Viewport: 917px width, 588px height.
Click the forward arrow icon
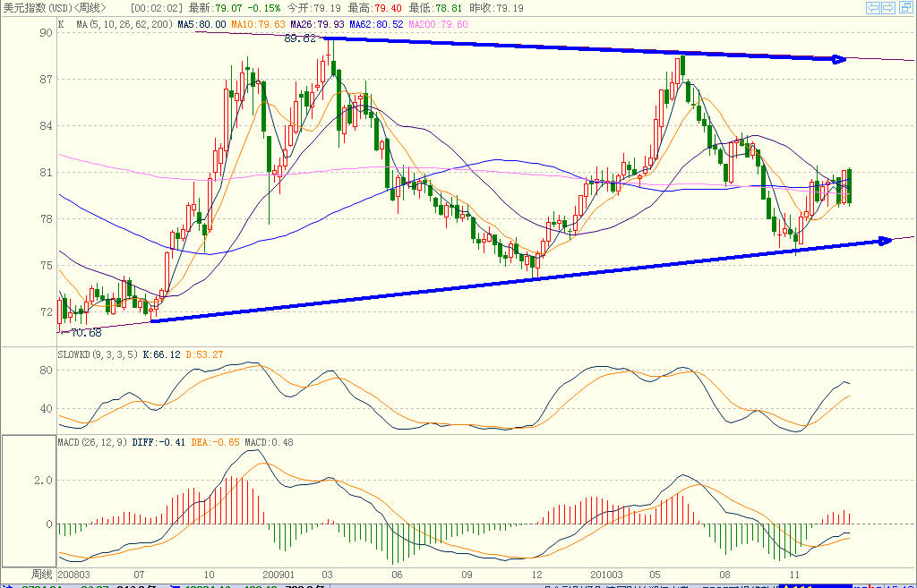[x=888, y=7]
